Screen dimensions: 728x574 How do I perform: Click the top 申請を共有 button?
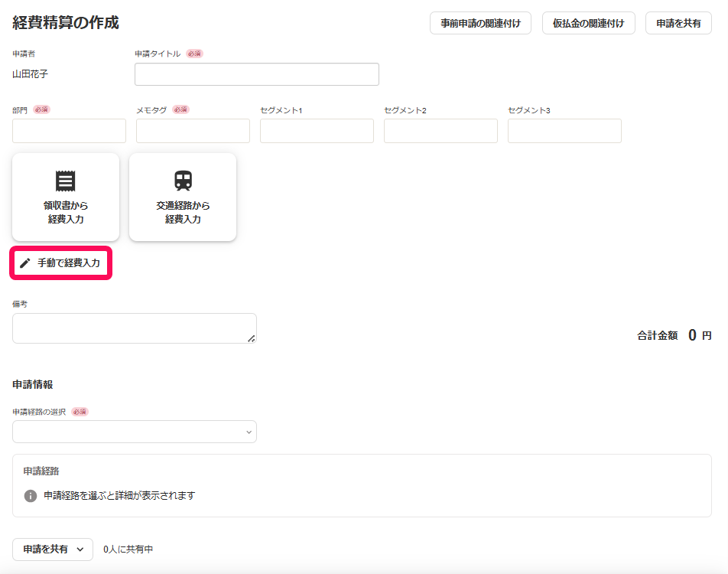click(x=678, y=23)
